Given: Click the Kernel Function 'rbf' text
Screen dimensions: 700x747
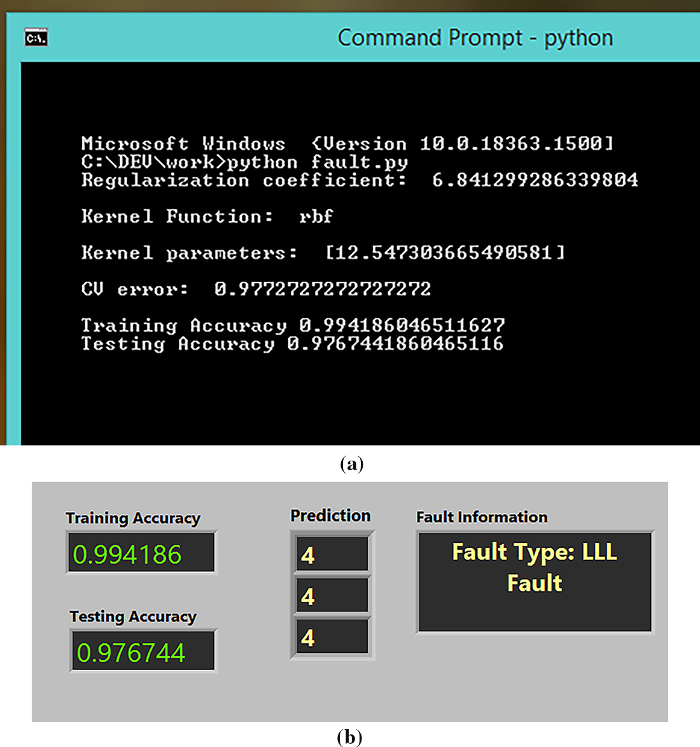Looking at the screenshot, I should (x=316, y=216).
